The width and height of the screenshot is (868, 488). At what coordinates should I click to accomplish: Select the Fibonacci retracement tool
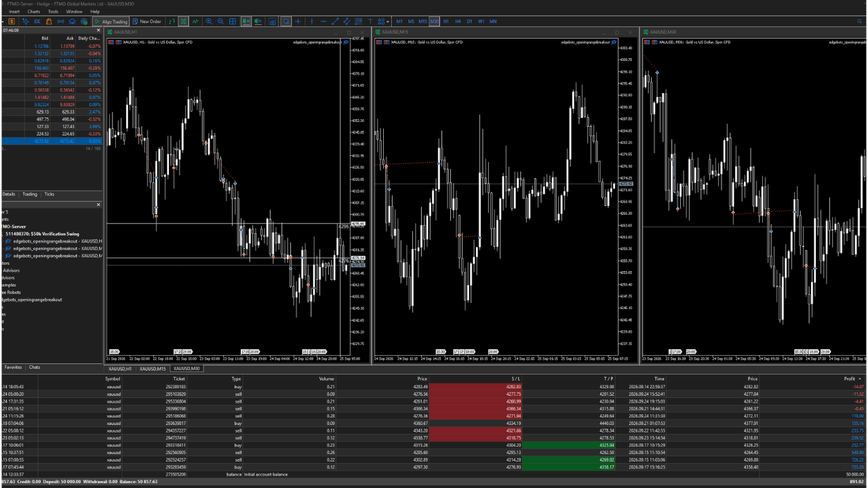pyautogui.click(x=358, y=22)
